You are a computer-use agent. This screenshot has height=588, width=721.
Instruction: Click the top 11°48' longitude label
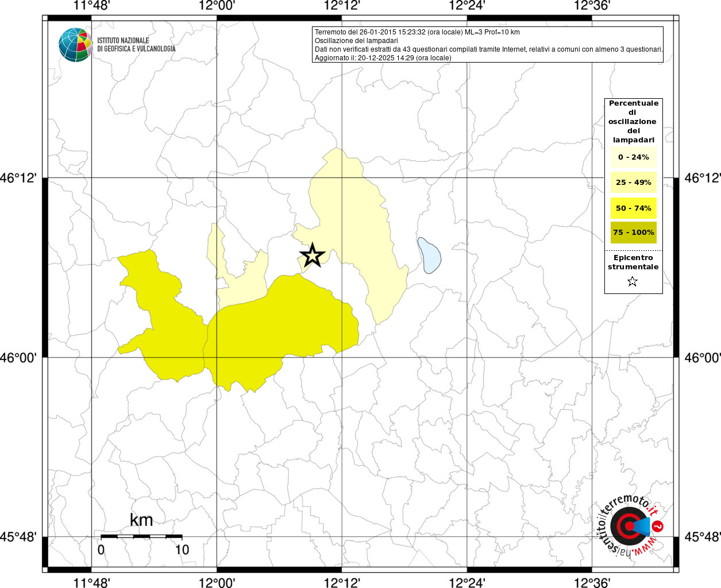[91, 6]
